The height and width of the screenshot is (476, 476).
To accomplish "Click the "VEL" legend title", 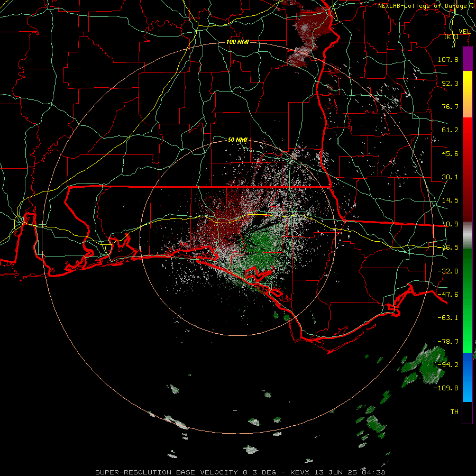I will pos(464,31).
